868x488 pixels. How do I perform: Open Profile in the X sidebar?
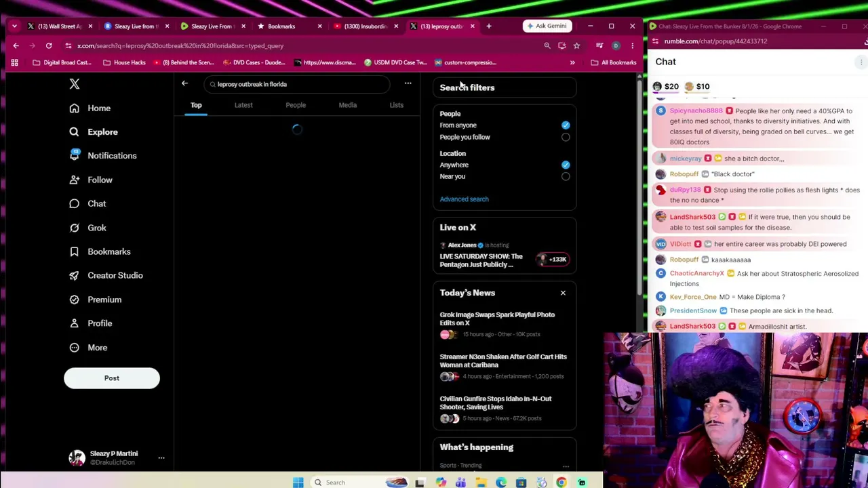(x=91, y=323)
